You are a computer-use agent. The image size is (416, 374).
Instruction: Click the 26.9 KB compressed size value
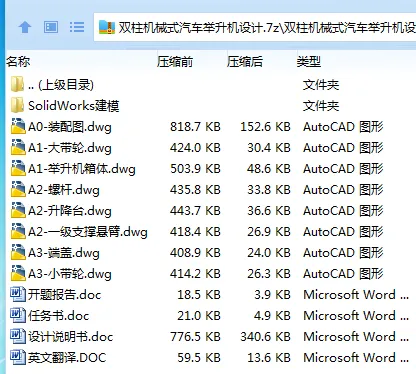(x=269, y=232)
